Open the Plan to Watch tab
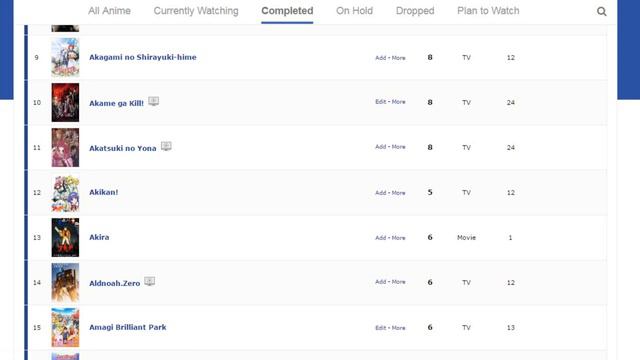The image size is (640, 360). [x=488, y=11]
